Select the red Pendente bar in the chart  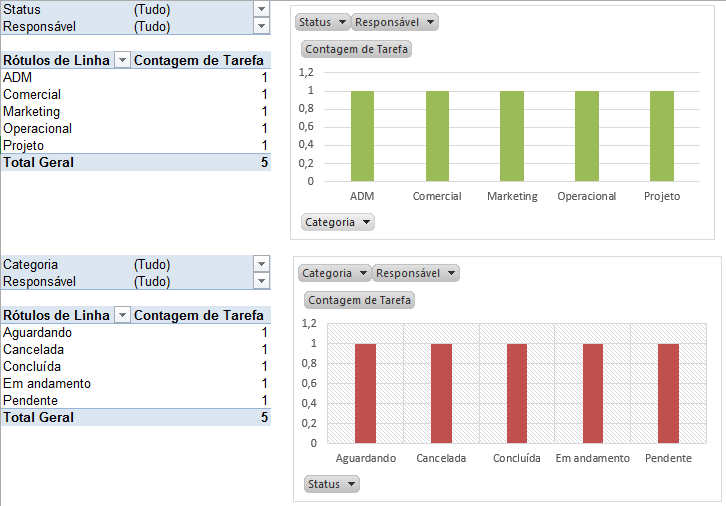[668, 392]
